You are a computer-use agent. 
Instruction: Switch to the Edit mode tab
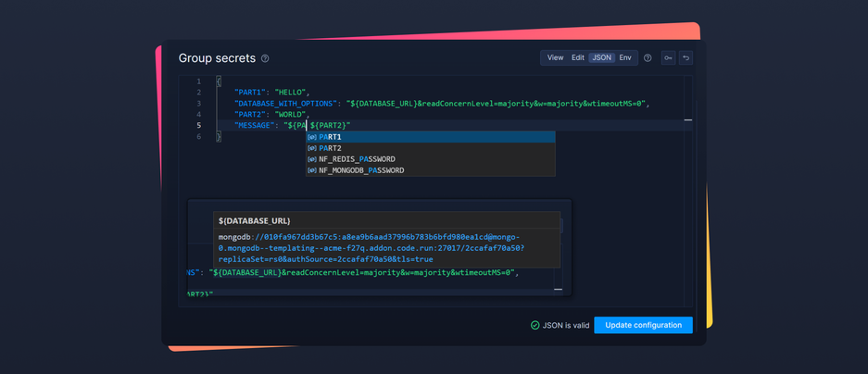(578, 57)
